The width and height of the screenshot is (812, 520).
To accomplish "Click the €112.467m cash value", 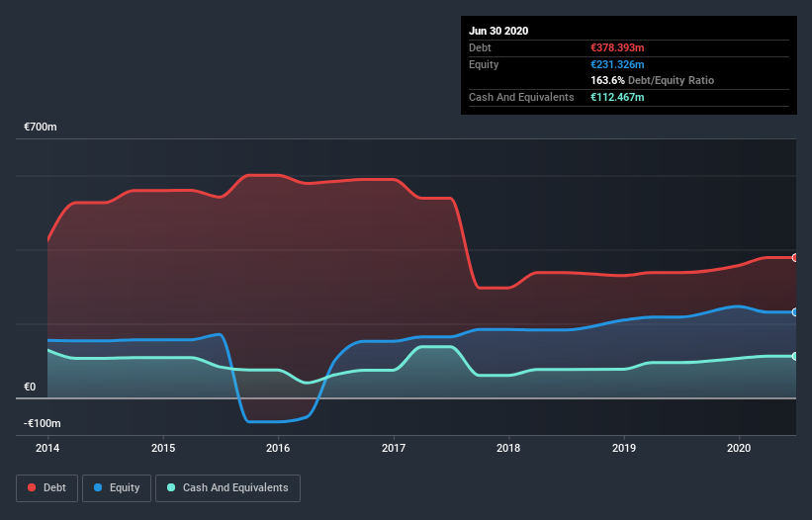I will pyautogui.click(x=617, y=97).
